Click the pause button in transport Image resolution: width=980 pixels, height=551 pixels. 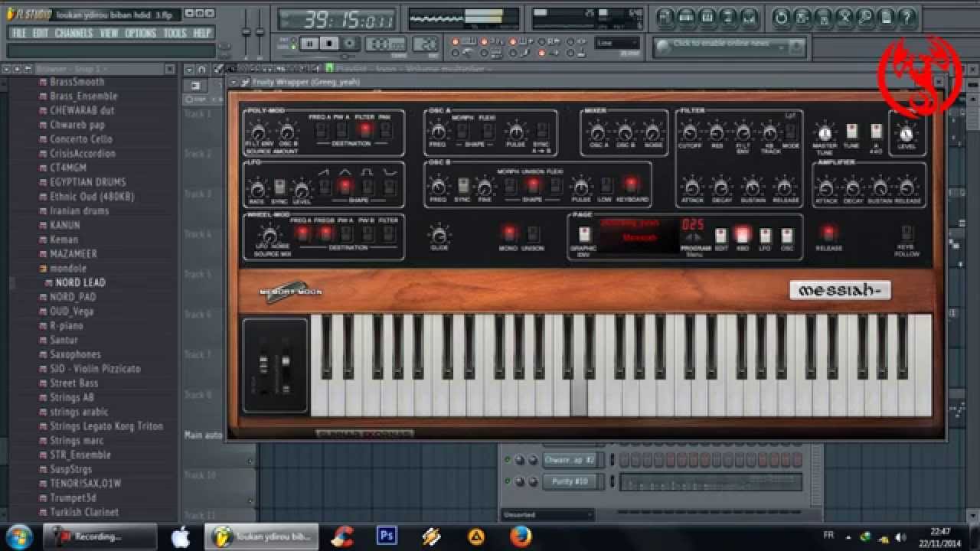(309, 44)
